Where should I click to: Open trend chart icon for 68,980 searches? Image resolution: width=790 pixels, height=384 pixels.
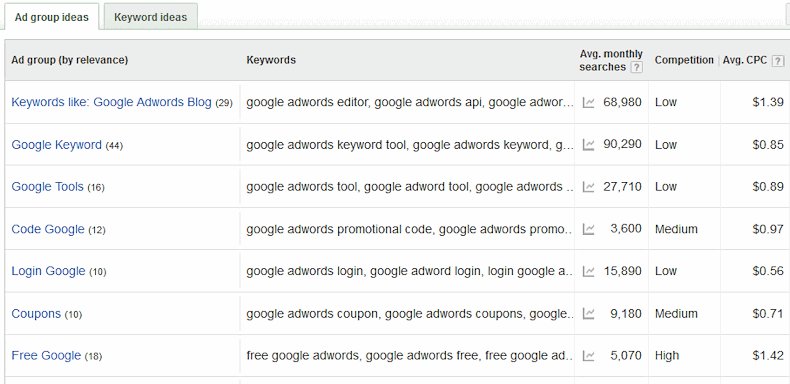tap(588, 102)
